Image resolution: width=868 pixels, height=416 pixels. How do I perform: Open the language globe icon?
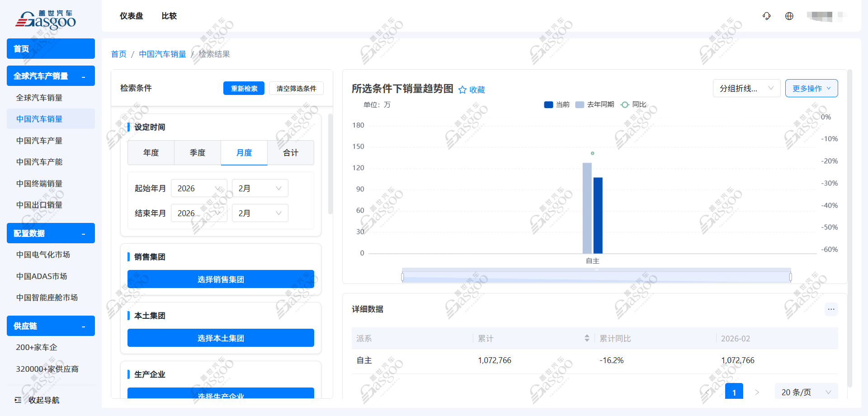click(x=789, y=16)
